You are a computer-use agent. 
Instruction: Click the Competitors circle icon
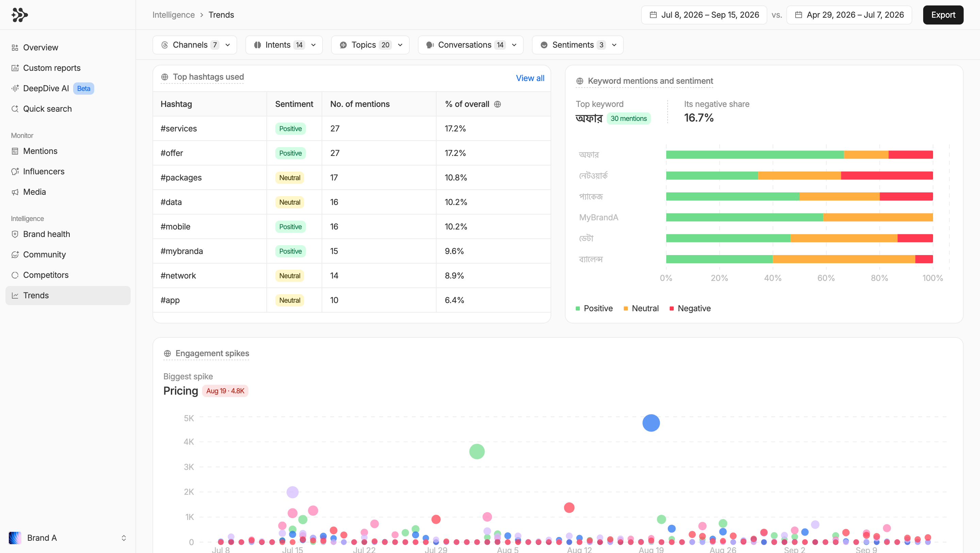coord(15,275)
